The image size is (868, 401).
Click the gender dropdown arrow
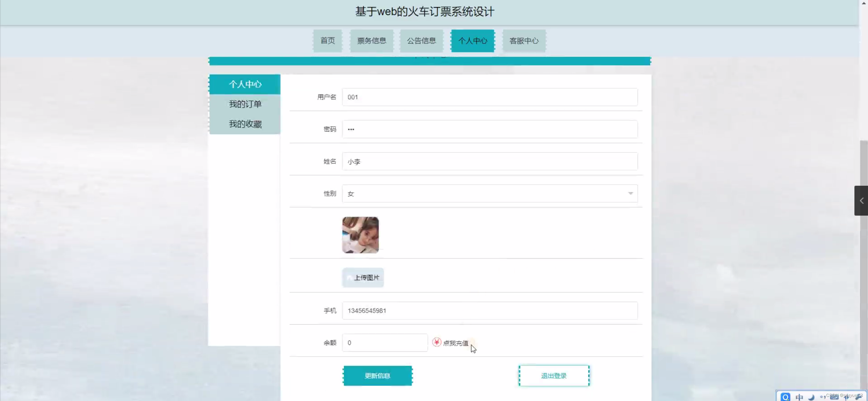(x=630, y=194)
